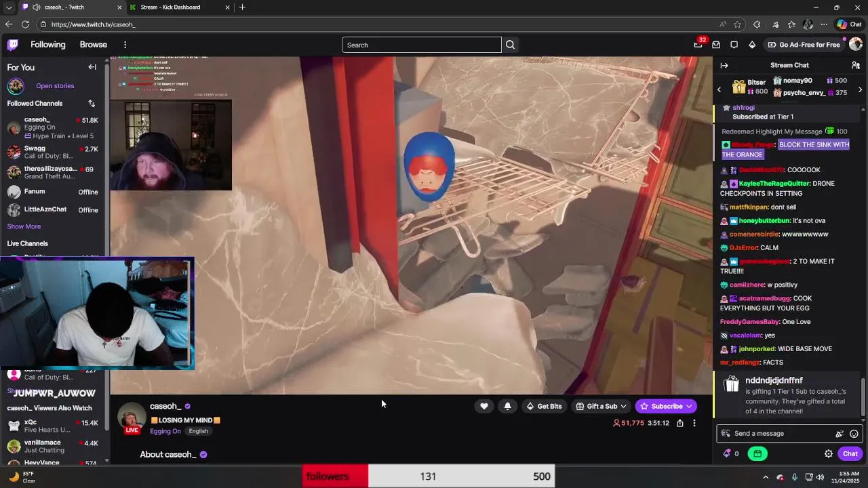Go back in the browser
868x488 pixels.
(9, 24)
